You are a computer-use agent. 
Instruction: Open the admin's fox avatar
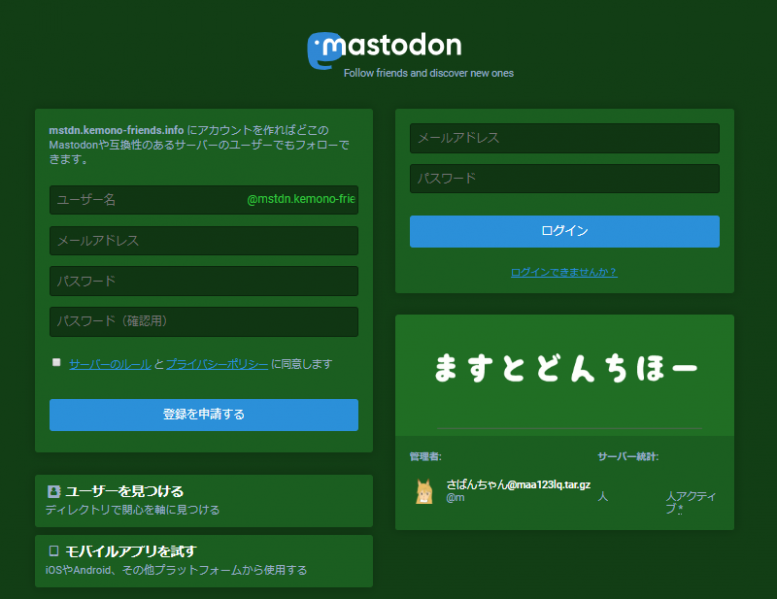point(424,491)
